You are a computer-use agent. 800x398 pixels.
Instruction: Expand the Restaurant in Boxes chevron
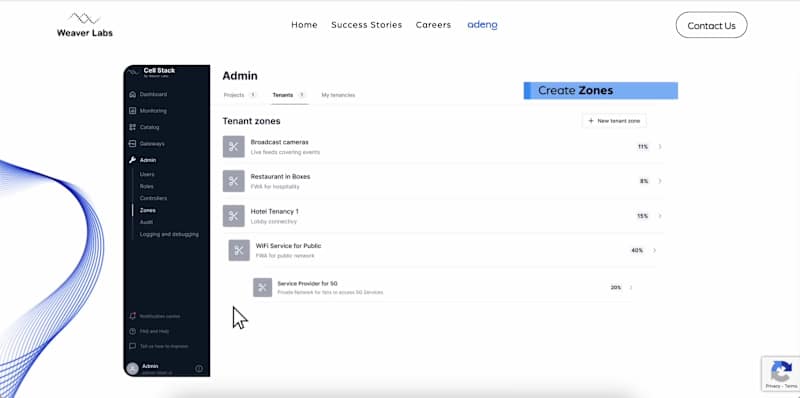point(660,181)
